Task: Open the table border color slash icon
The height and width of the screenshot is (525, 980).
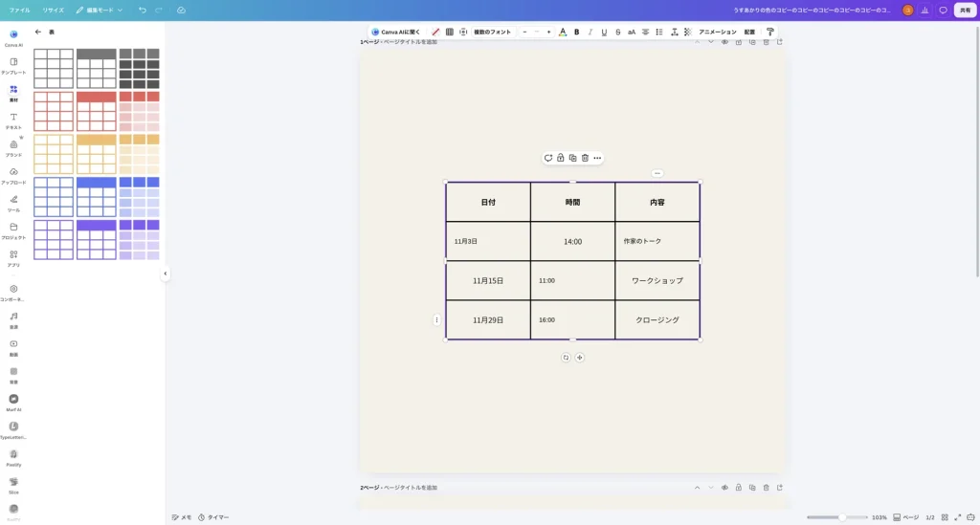Action: tap(435, 32)
